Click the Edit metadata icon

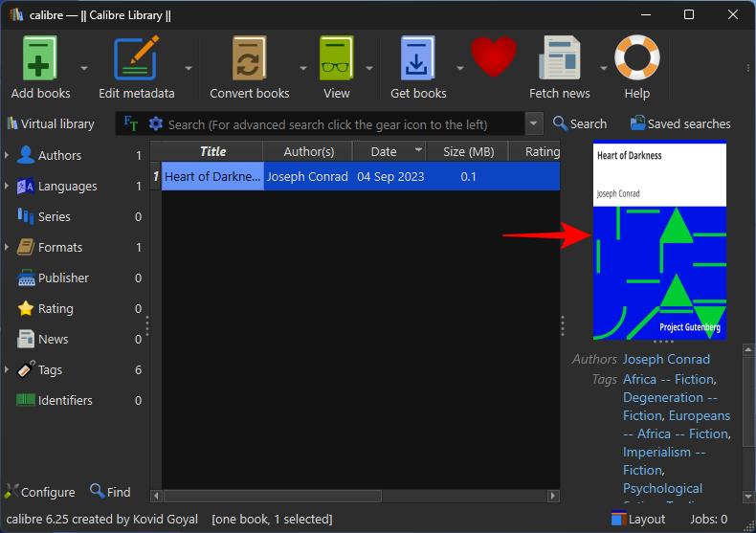coord(137,57)
